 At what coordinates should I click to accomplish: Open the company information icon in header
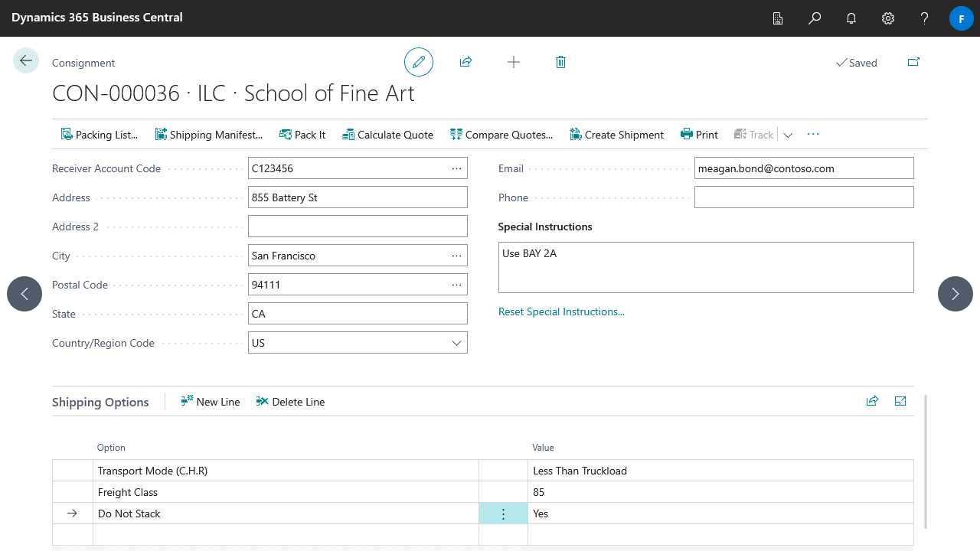(778, 18)
